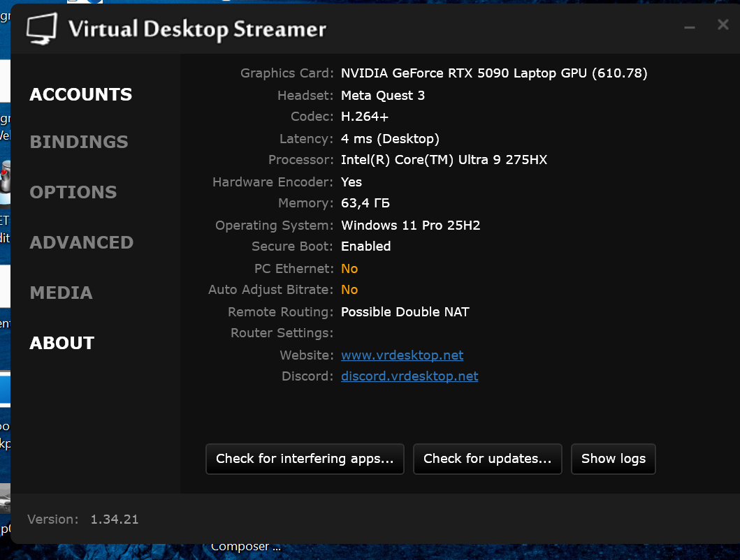
Task: Click the Virtual Desktop Streamer title text
Action: click(197, 29)
